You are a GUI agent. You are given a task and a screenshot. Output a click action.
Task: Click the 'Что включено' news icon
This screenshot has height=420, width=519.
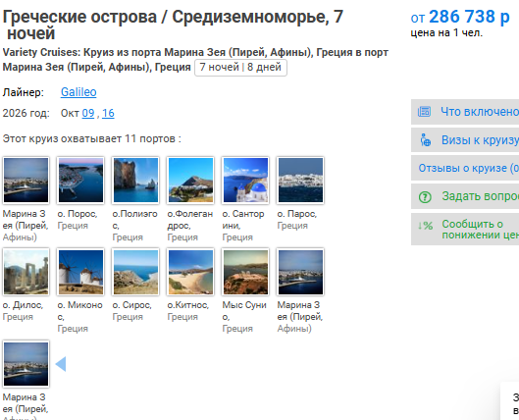point(424,112)
